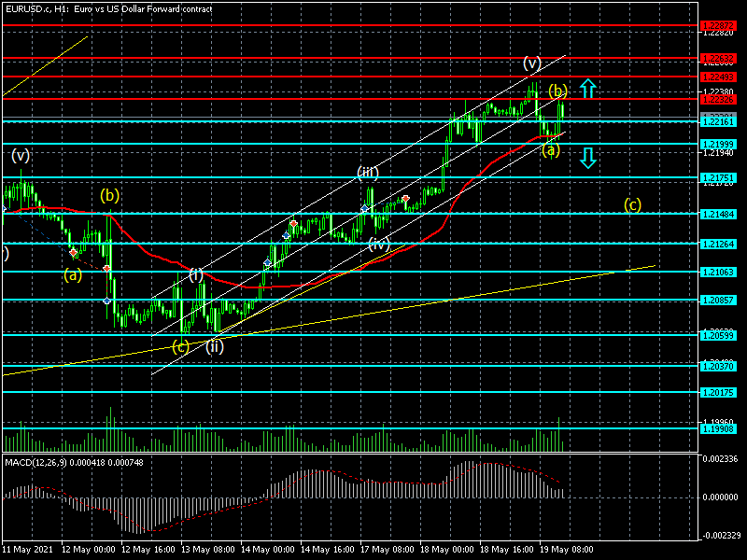Select the white wave (iii) label

click(x=367, y=173)
